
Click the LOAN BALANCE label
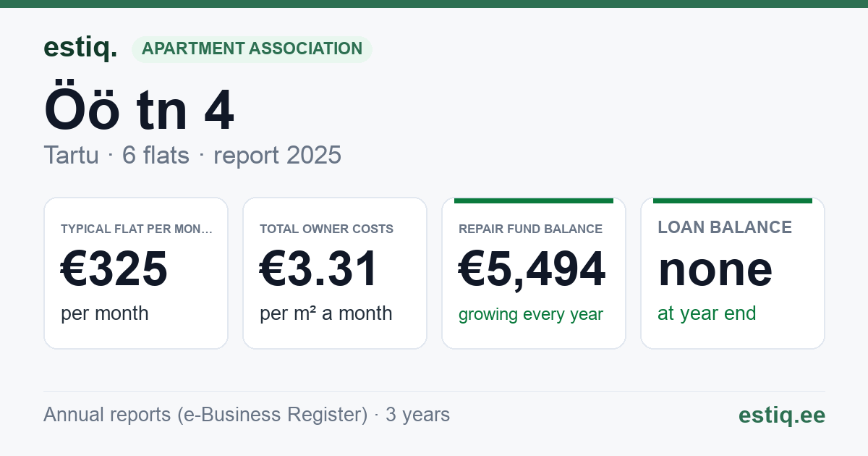coord(725,227)
